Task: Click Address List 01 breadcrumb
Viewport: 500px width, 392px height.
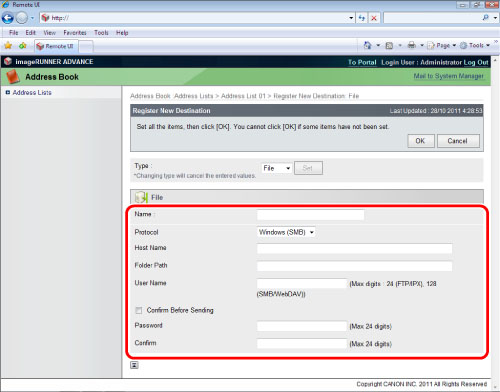Action: tap(243, 96)
